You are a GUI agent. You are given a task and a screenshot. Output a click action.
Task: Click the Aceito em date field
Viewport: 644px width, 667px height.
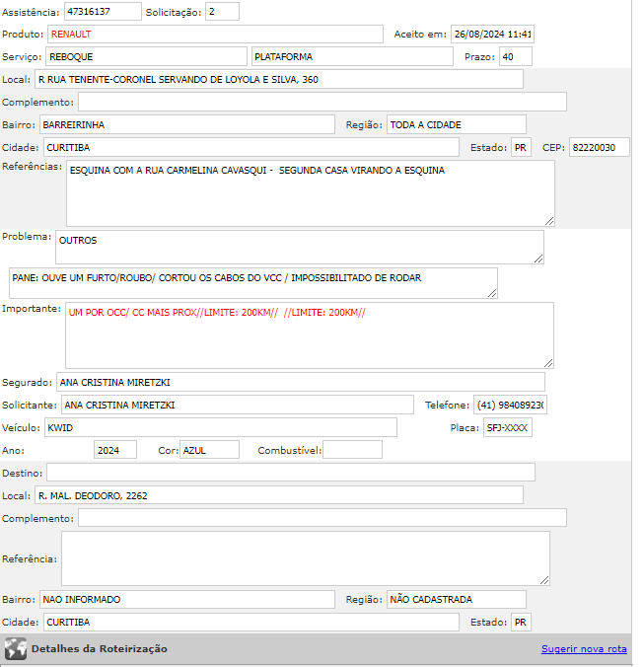[x=492, y=34]
